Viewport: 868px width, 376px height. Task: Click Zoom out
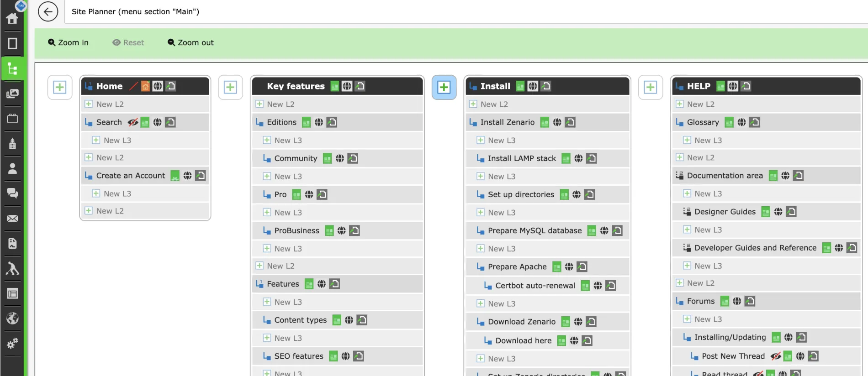click(x=191, y=42)
